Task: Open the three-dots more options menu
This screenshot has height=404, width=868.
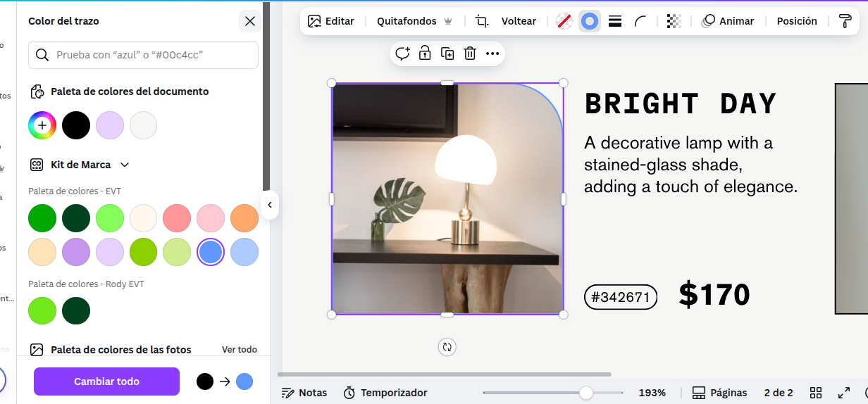Action: [492, 53]
